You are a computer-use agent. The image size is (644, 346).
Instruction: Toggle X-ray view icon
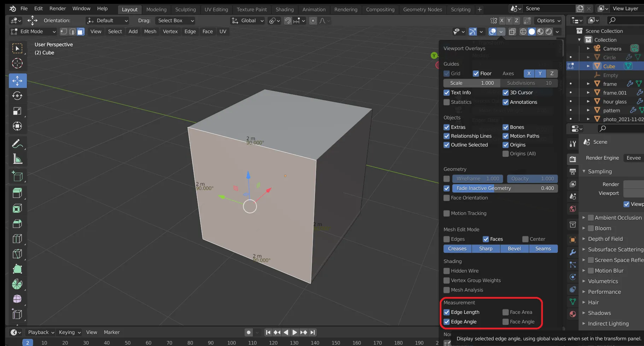click(x=512, y=32)
